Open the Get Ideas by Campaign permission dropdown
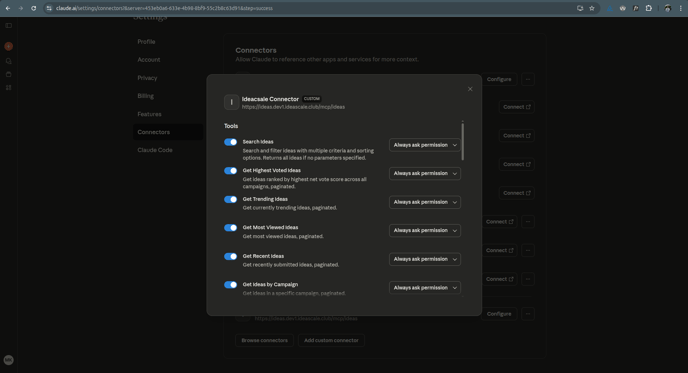688x373 pixels. tap(425, 287)
